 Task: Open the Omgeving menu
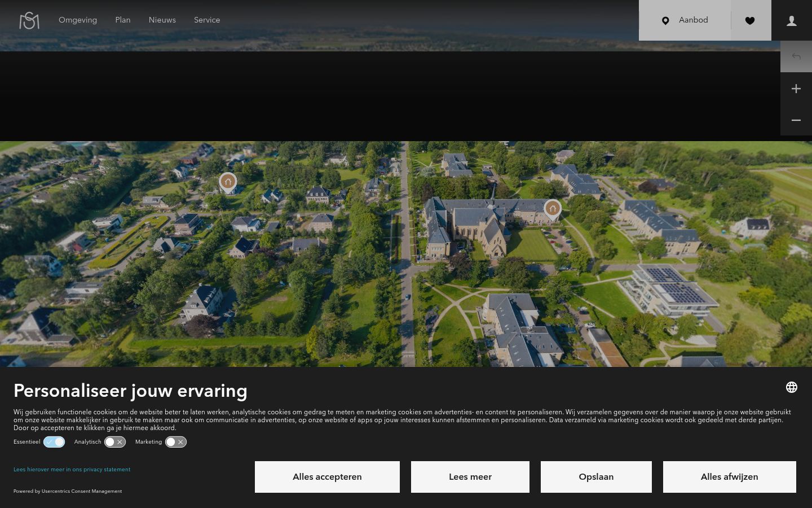pos(78,20)
